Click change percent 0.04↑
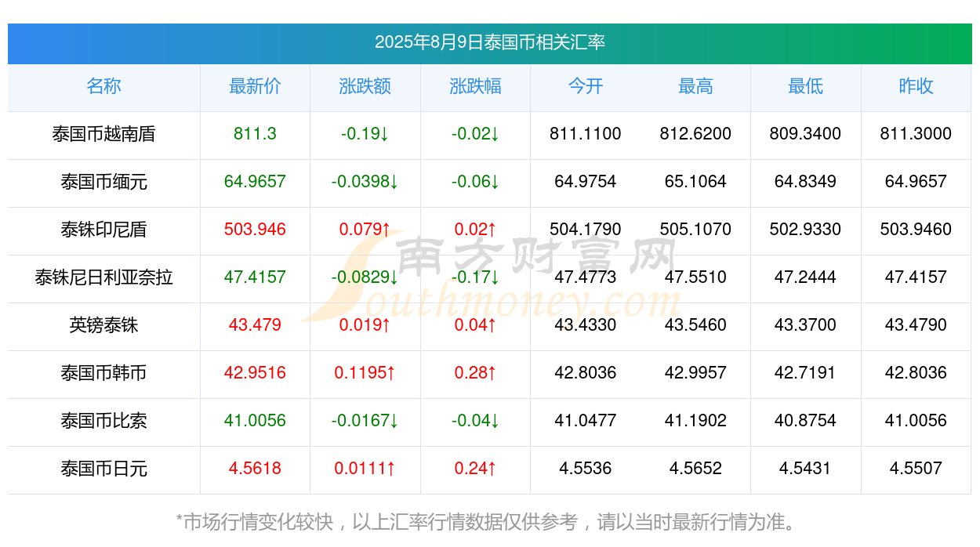The height and width of the screenshot is (547, 980). (x=475, y=325)
